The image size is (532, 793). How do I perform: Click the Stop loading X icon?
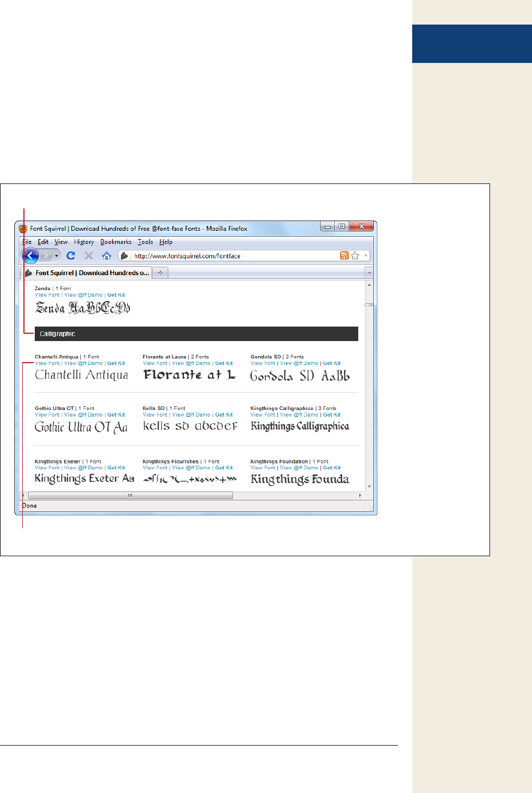[89, 255]
